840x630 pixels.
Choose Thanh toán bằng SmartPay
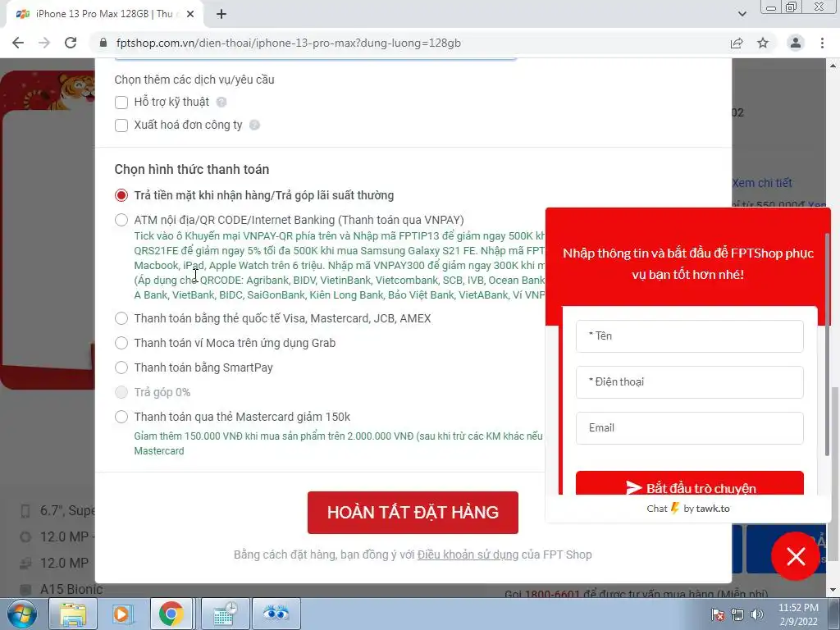(121, 367)
